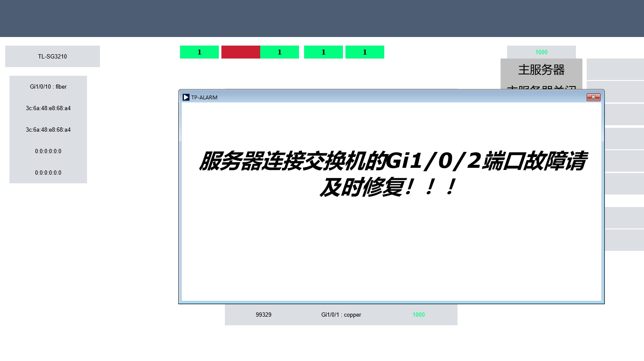Click the Gi1/0/1 : copper port label
This screenshot has width=644, height=361.
click(341, 315)
